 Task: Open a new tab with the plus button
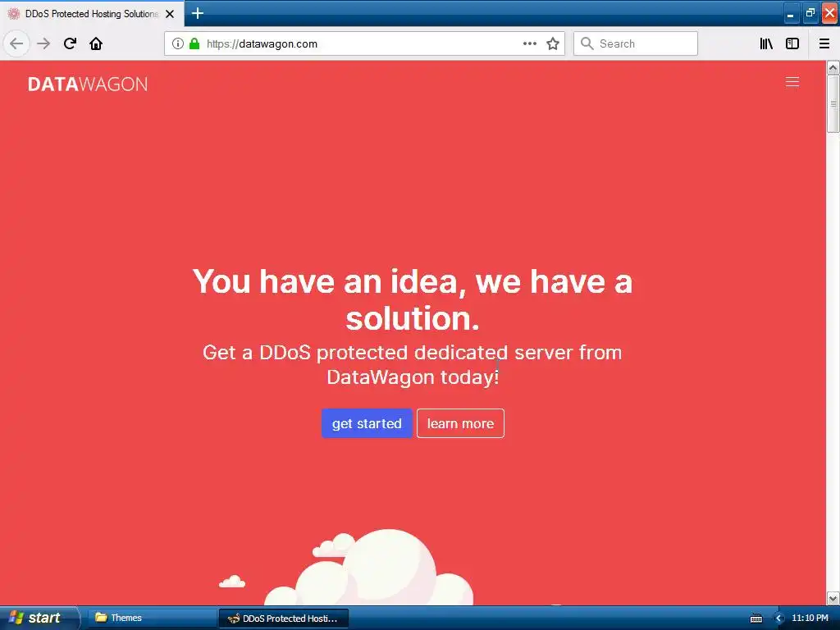click(x=198, y=13)
